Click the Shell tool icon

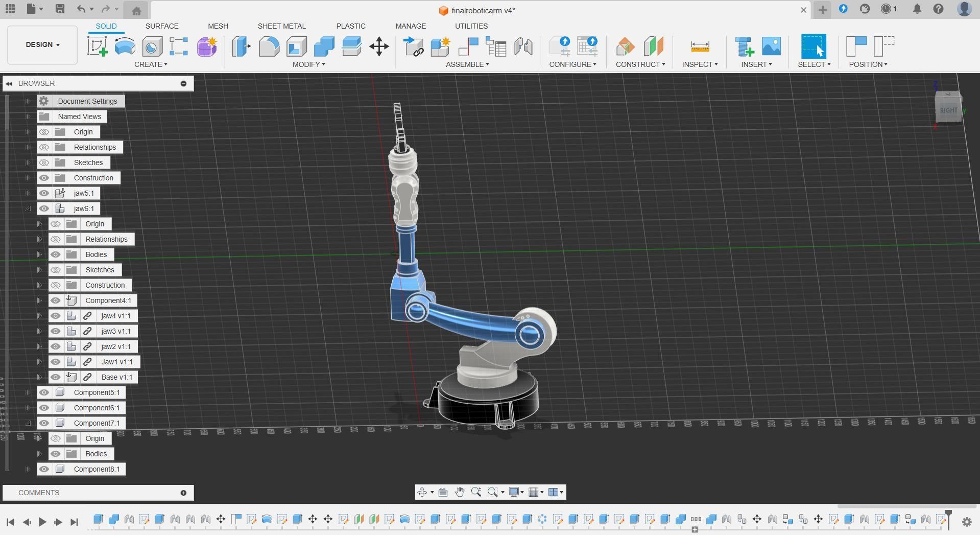click(297, 46)
